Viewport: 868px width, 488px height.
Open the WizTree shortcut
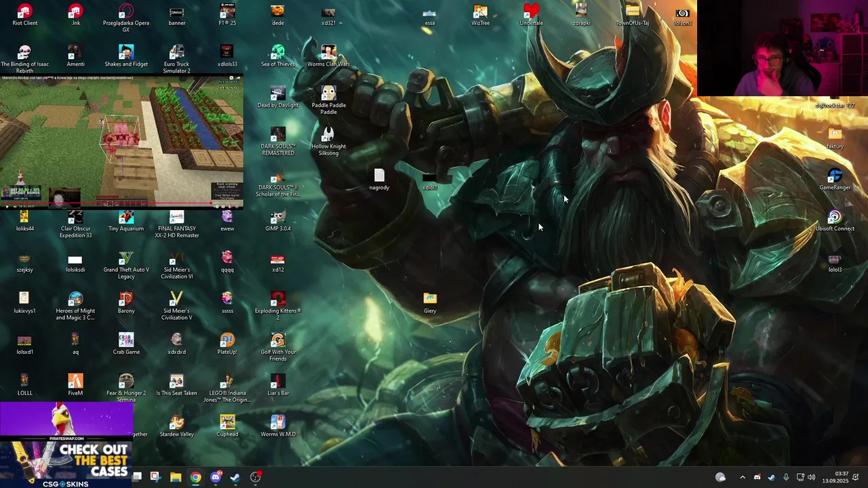pyautogui.click(x=481, y=15)
